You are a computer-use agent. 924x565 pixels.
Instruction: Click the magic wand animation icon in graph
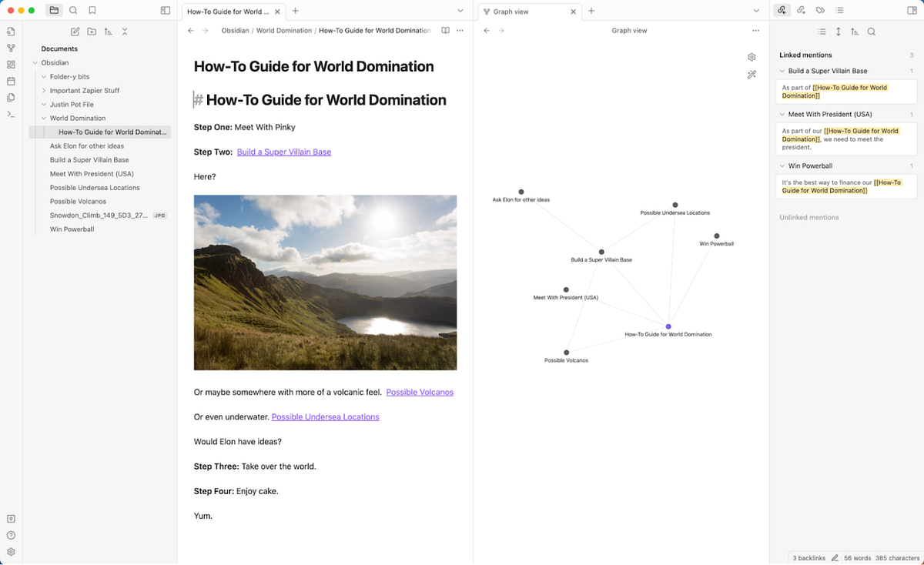(752, 75)
